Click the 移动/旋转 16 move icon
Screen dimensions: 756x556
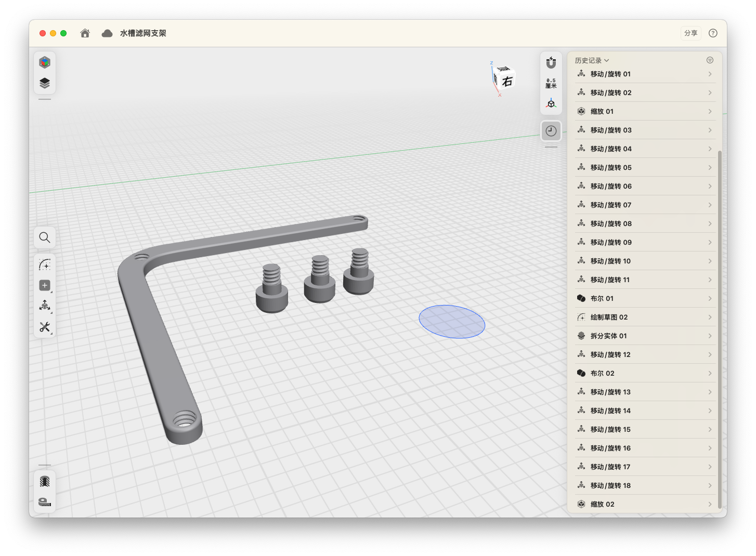(x=581, y=448)
